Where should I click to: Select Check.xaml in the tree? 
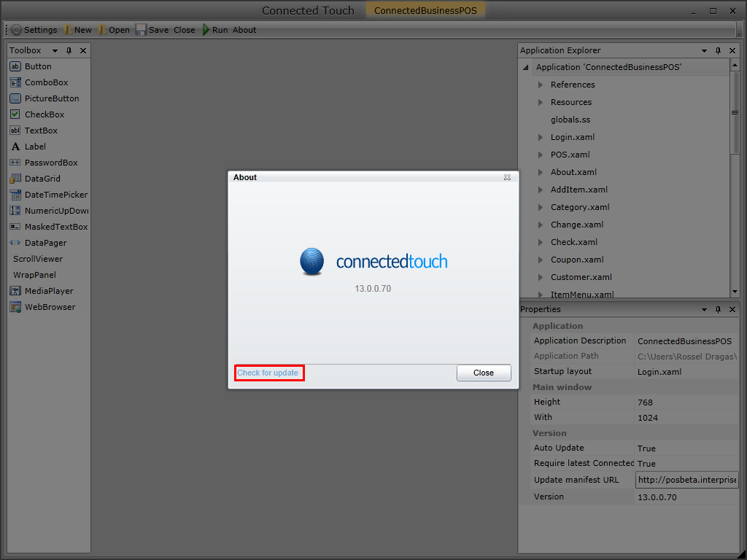[x=574, y=242]
